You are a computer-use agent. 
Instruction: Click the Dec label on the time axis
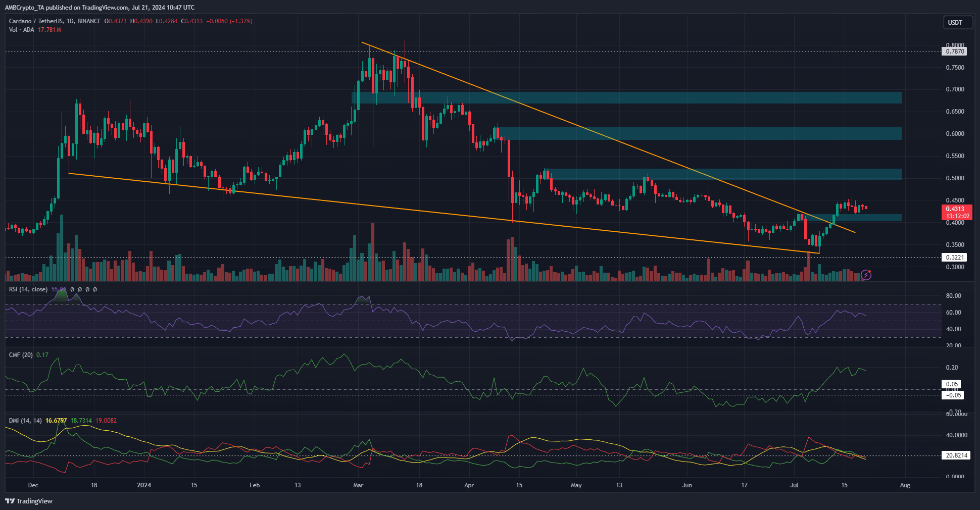pos(33,485)
